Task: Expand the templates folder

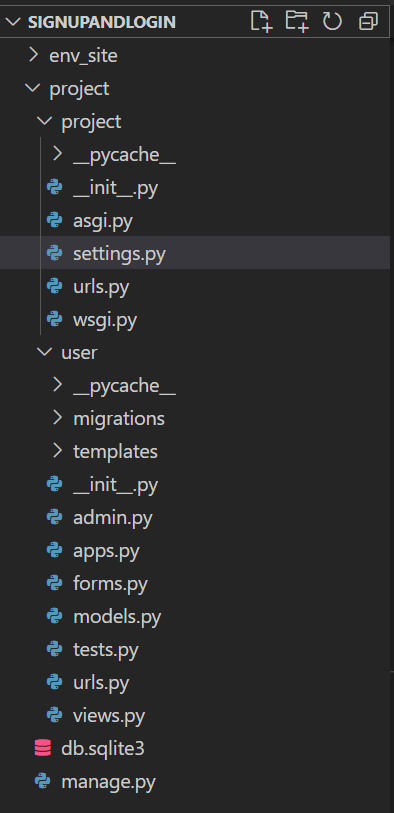Action: [58, 451]
